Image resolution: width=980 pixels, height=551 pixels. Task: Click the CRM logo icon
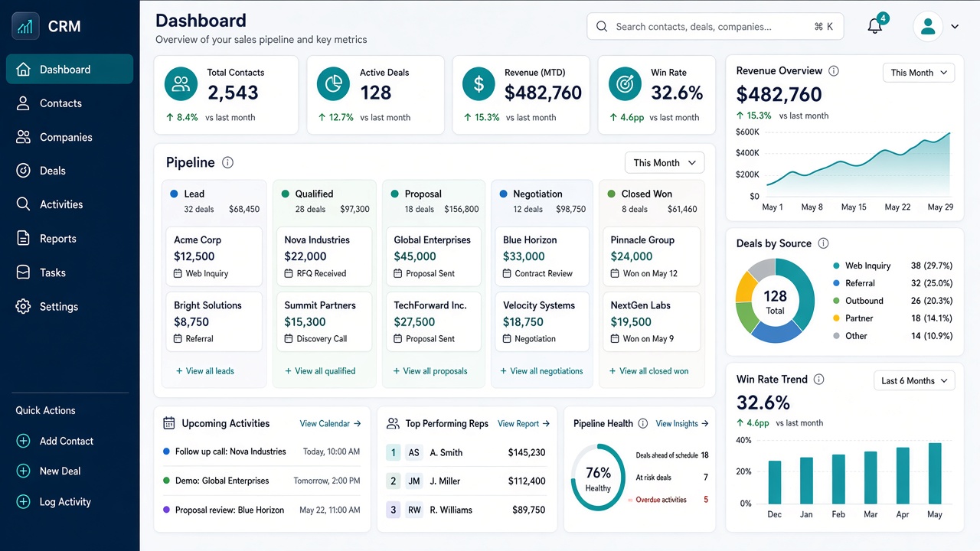(x=25, y=26)
